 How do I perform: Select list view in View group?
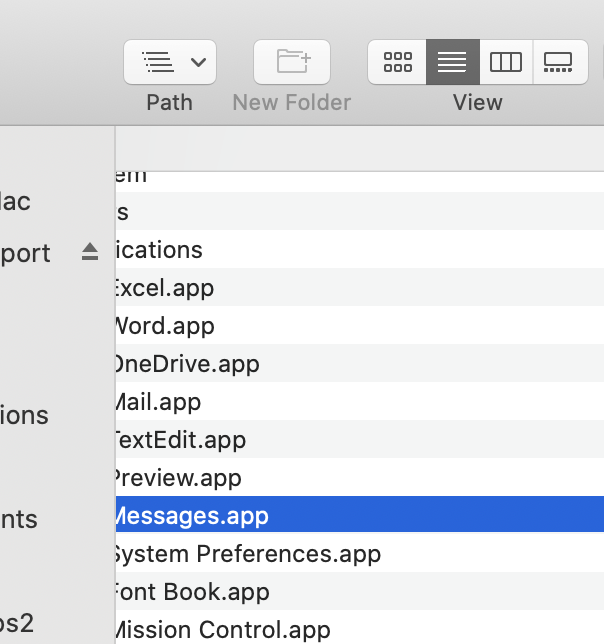(452, 62)
